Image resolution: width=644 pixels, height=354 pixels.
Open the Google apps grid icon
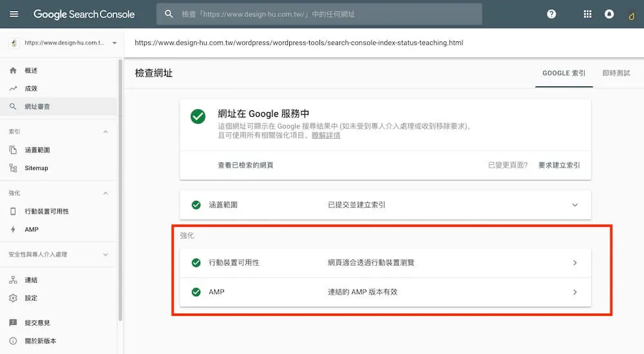click(587, 14)
